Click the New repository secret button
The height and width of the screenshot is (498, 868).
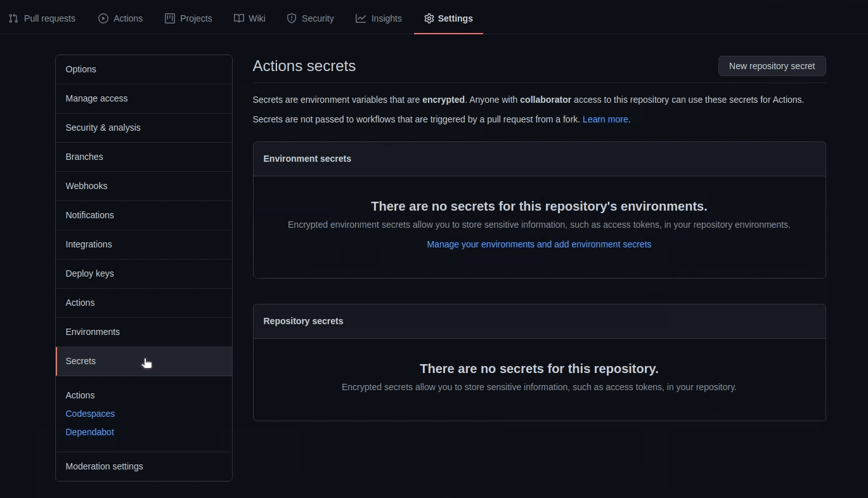(772, 66)
